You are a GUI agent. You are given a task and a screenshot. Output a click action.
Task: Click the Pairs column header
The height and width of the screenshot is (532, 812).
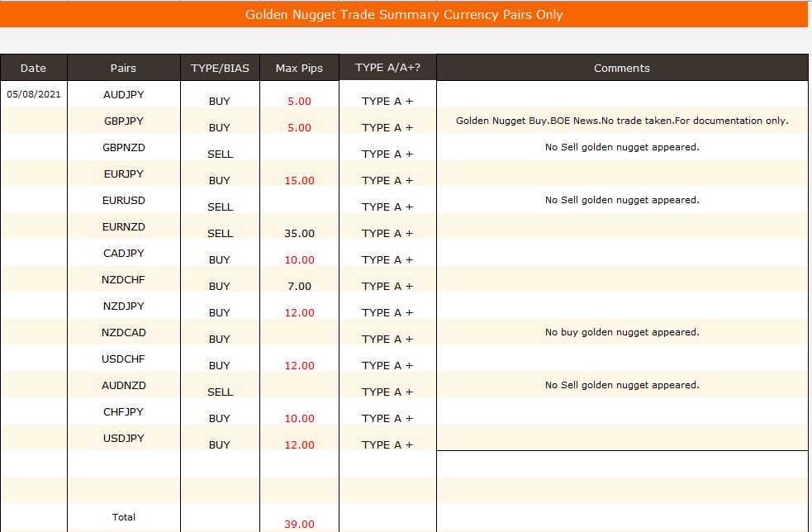[123, 68]
